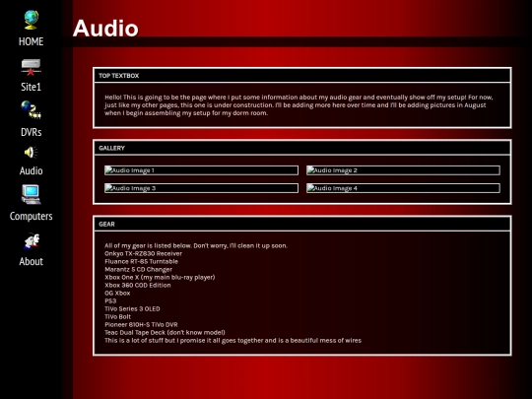
Task: Click the GALLERY section header
Action: point(302,148)
